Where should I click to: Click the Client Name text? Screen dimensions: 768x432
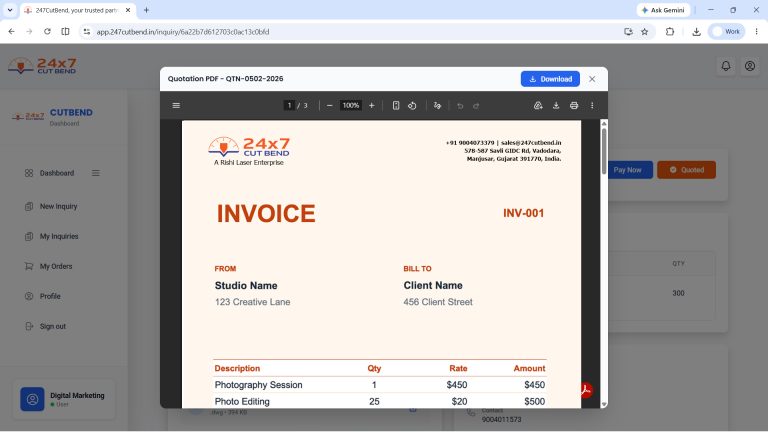433,286
